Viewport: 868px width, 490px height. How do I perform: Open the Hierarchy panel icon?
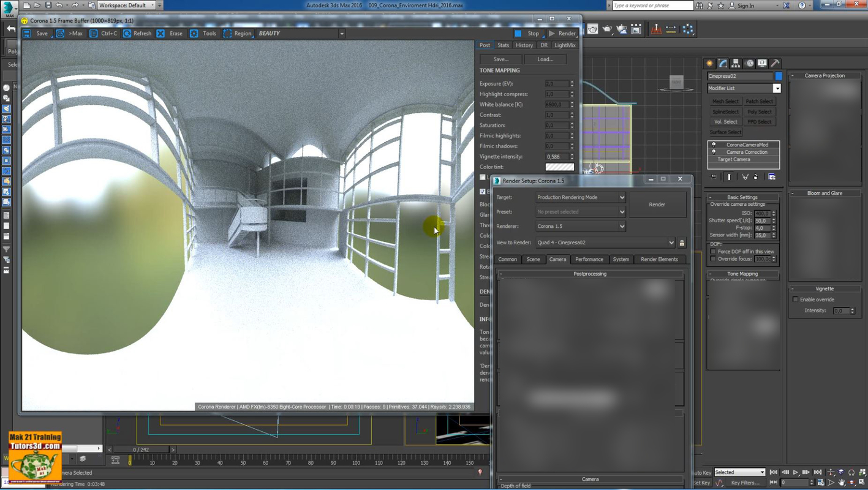(734, 63)
